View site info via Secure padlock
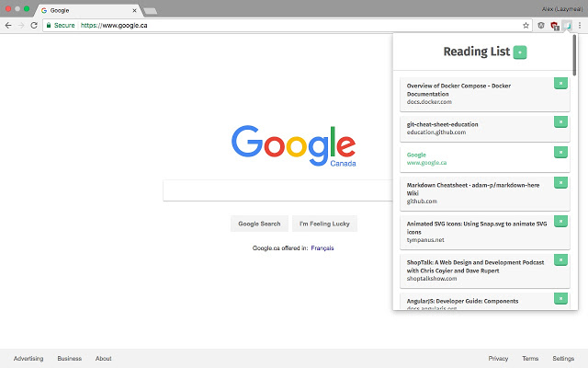Viewport: 588px width, 368px height. 61,26
